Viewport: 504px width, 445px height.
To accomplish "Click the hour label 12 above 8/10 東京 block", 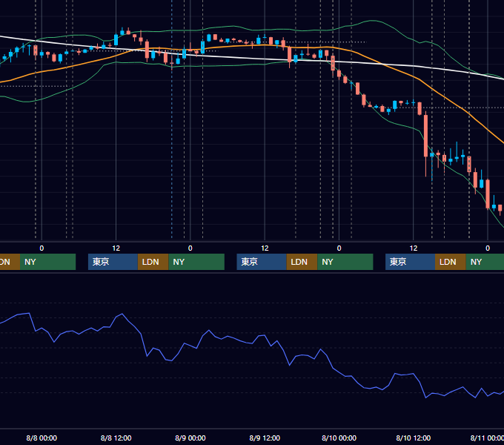I will click(x=414, y=248).
